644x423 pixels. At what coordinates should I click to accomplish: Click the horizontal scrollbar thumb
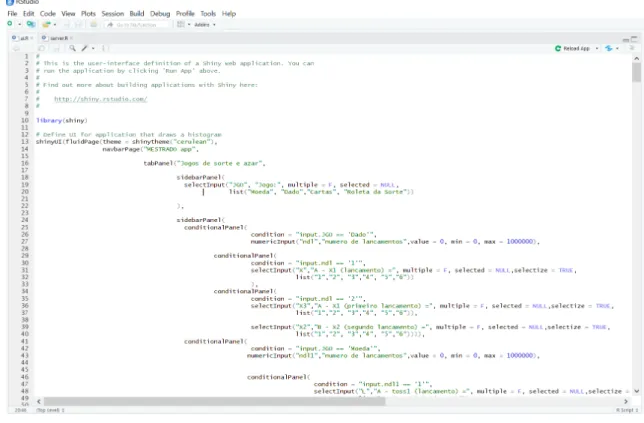[x=214, y=402]
